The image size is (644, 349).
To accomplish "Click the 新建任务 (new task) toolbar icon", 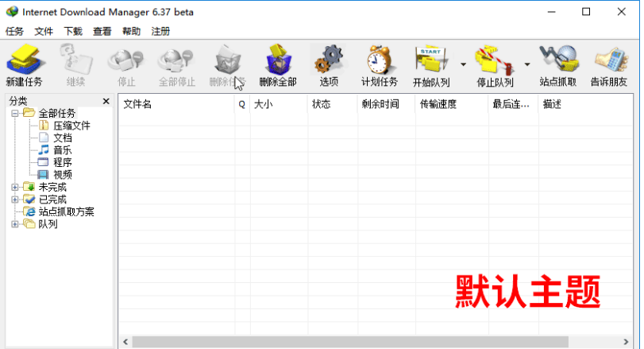I will pyautogui.click(x=24, y=60).
